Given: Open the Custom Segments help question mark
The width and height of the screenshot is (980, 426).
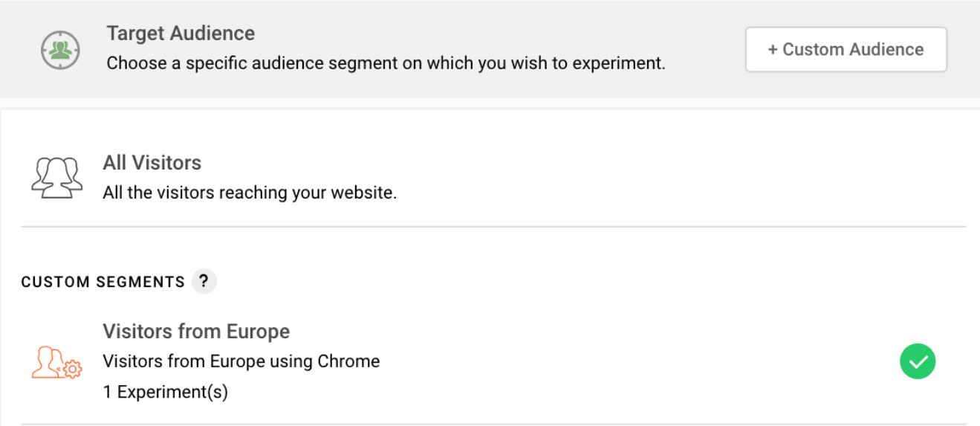Looking at the screenshot, I should (x=204, y=282).
